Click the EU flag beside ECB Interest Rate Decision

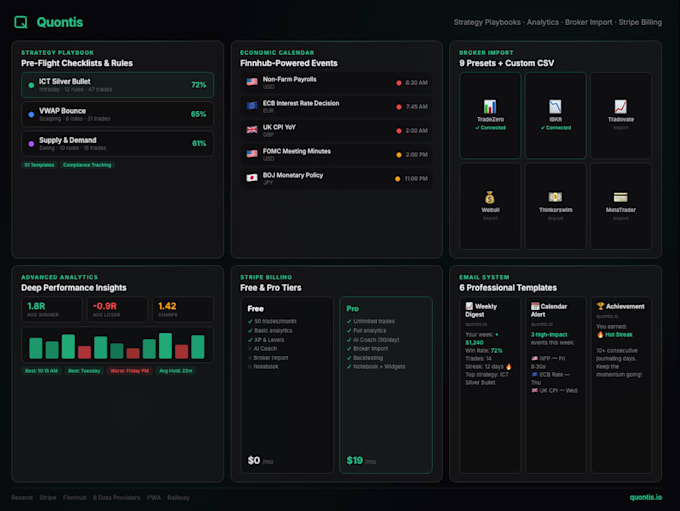coord(252,106)
